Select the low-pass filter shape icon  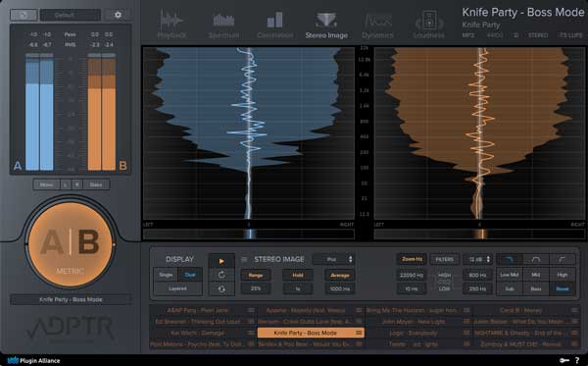tap(510, 259)
